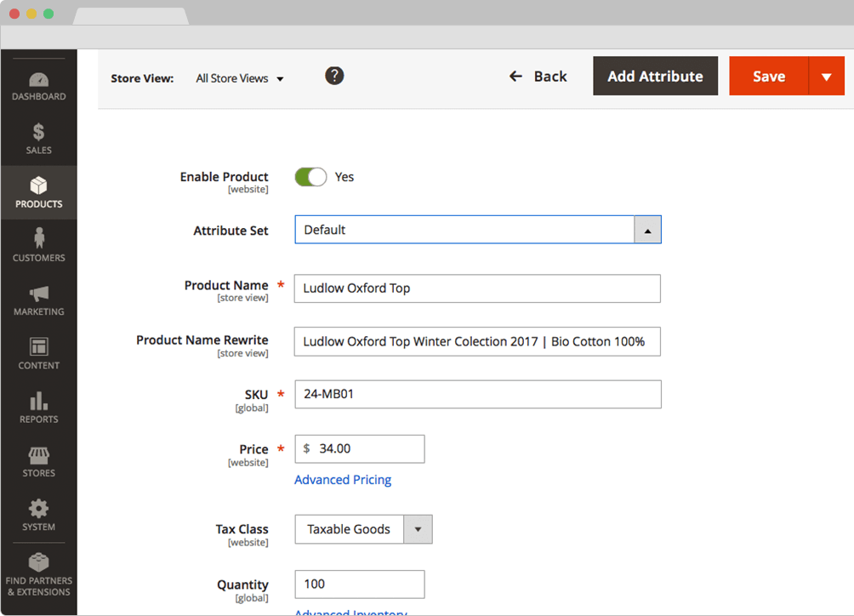
Task: Click into the SKU input field
Action: (x=477, y=395)
